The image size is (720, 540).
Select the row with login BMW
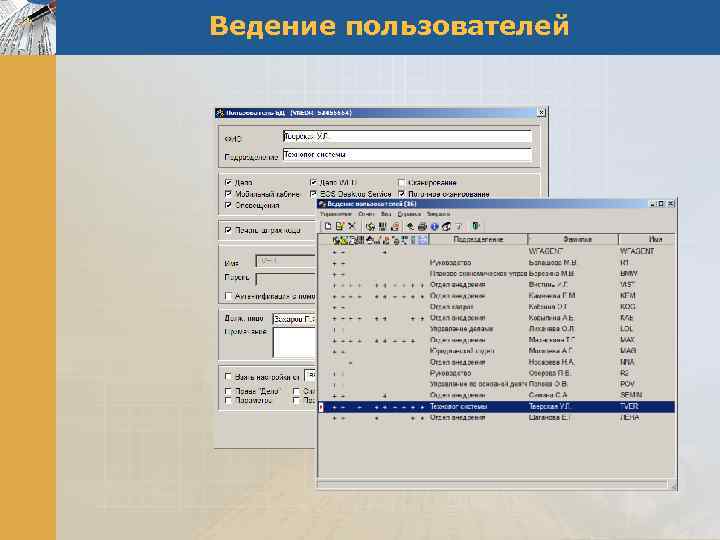[x=497, y=274]
